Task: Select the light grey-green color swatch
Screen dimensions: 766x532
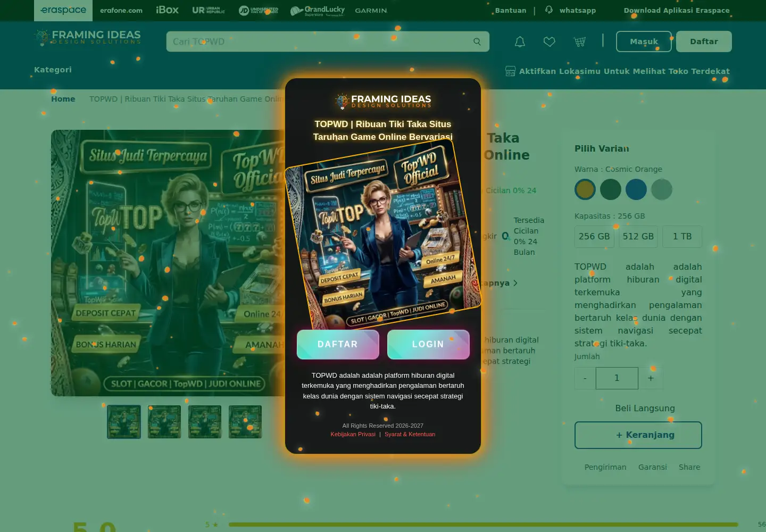Action: coord(662,189)
